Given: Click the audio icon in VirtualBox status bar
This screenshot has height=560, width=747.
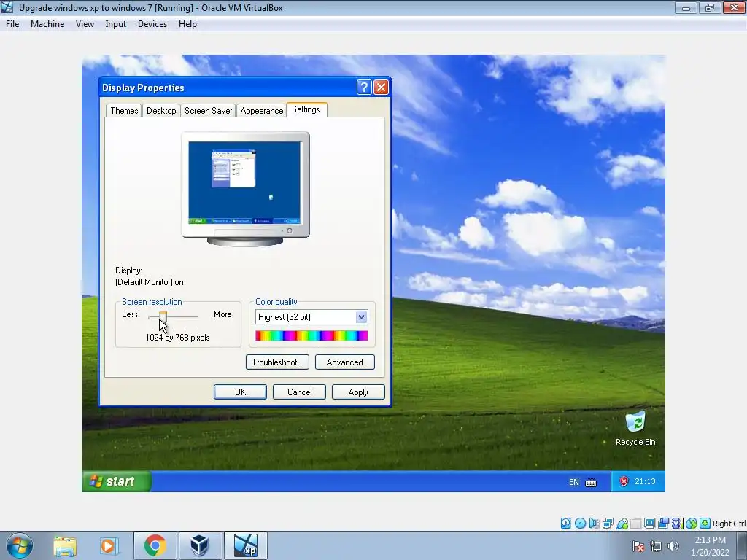Looking at the screenshot, I should click(594, 524).
